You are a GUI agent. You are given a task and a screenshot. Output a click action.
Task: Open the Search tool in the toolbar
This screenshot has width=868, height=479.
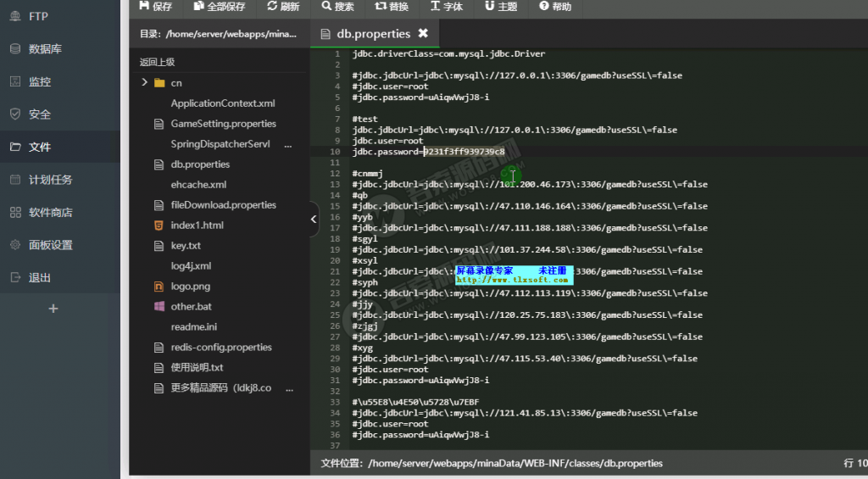pyautogui.click(x=338, y=7)
